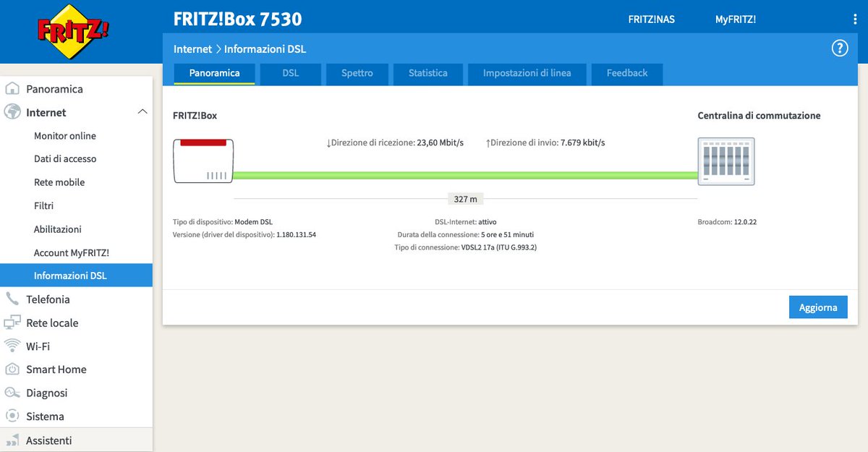
Task: Click the Rete locale network icon
Action: [x=12, y=323]
